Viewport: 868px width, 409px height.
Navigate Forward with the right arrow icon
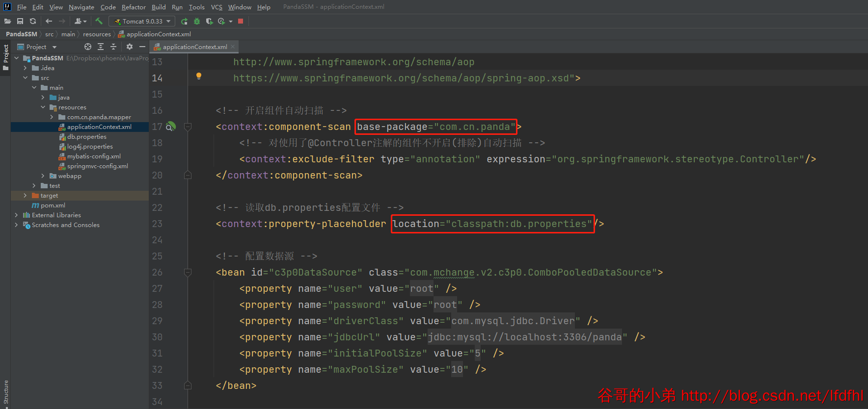pyautogui.click(x=62, y=21)
